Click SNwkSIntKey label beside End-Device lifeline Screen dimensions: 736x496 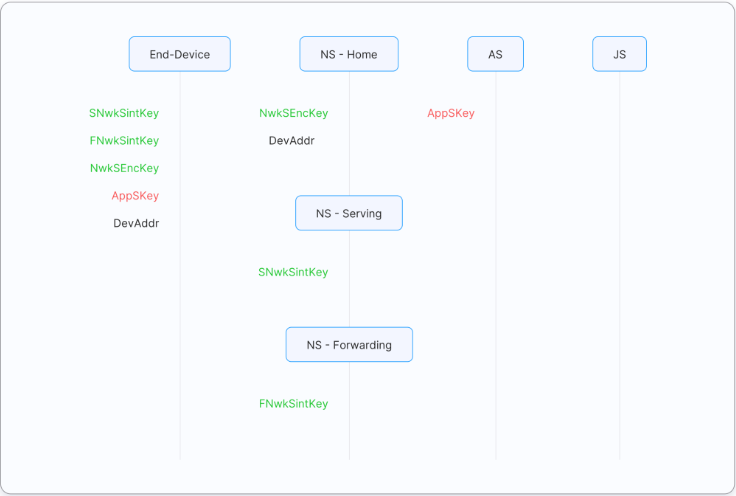tap(124, 113)
